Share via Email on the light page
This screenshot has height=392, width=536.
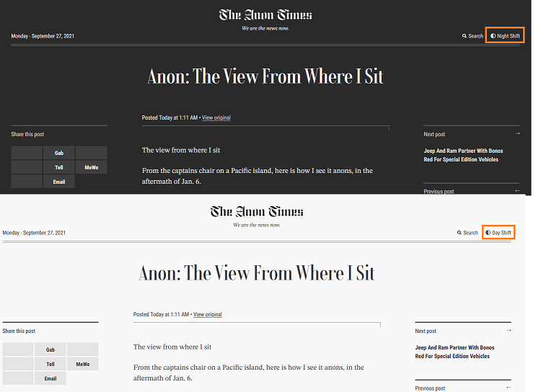tap(50, 378)
